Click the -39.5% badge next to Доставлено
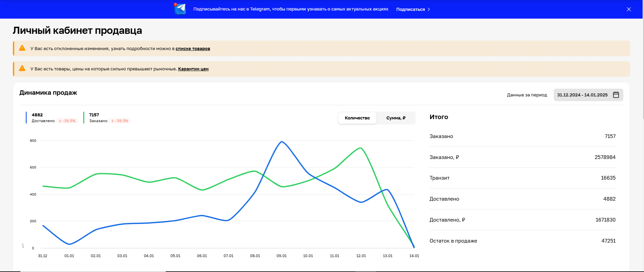Viewport: 644px width, 272px height. coord(67,121)
